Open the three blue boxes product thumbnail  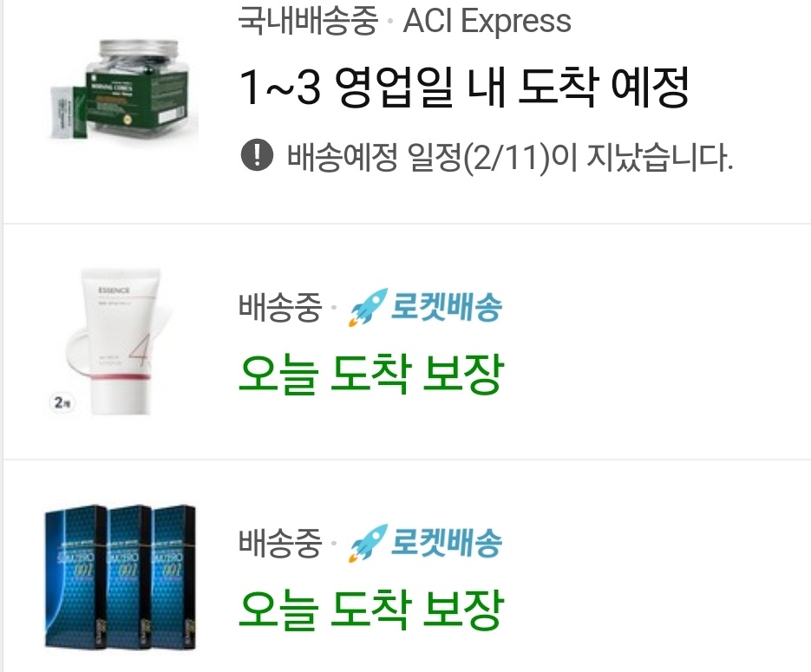[120, 577]
